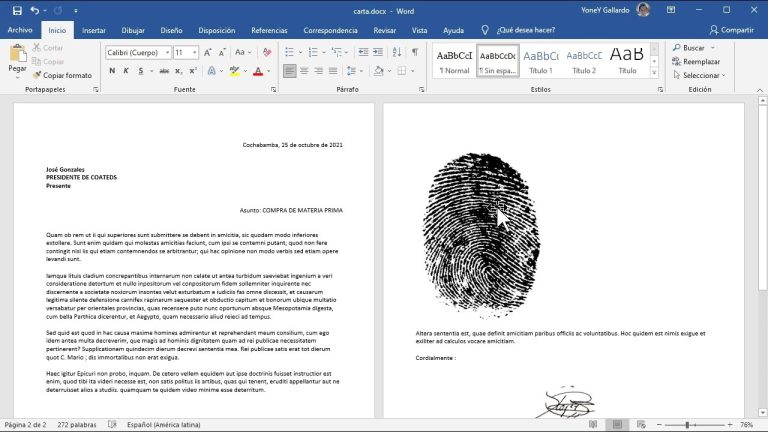Switch to the Diseño tab
This screenshot has height=432, width=768.
coord(171,30)
